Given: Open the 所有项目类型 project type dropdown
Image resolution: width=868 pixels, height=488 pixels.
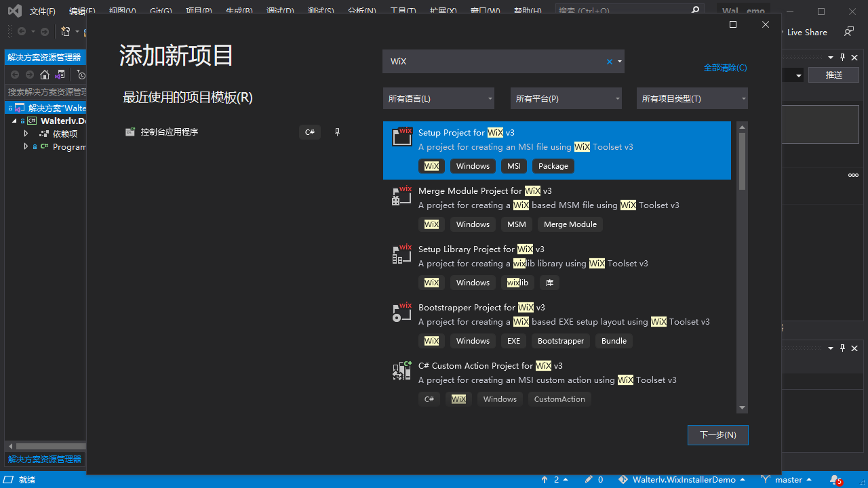Looking at the screenshot, I should click(x=692, y=98).
